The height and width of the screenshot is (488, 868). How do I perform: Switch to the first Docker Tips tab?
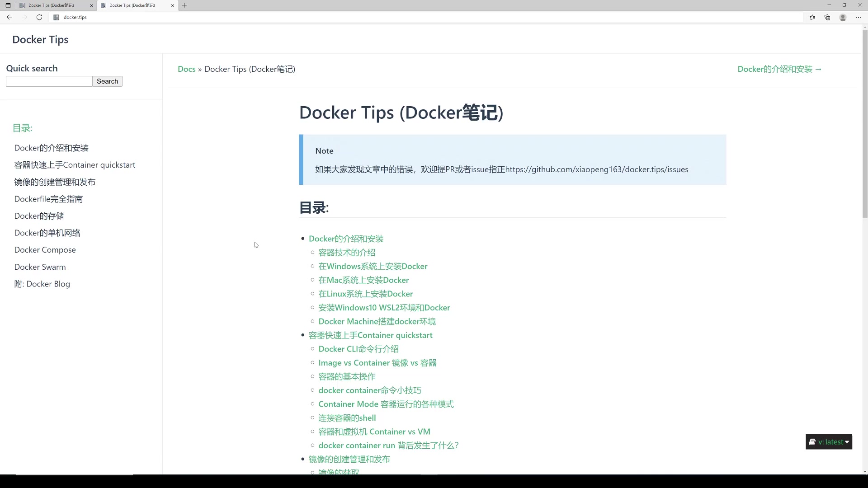51,5
